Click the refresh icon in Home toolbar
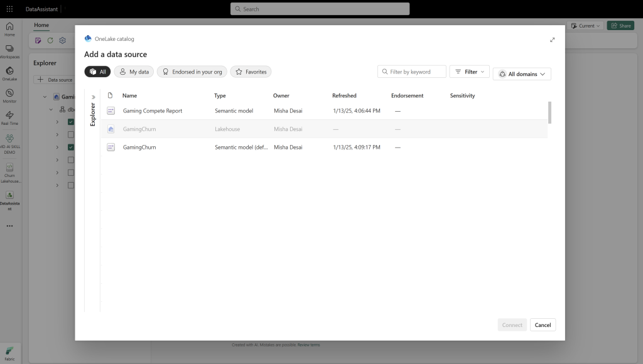This screenshot has height=364, width=643. point(50,40)
